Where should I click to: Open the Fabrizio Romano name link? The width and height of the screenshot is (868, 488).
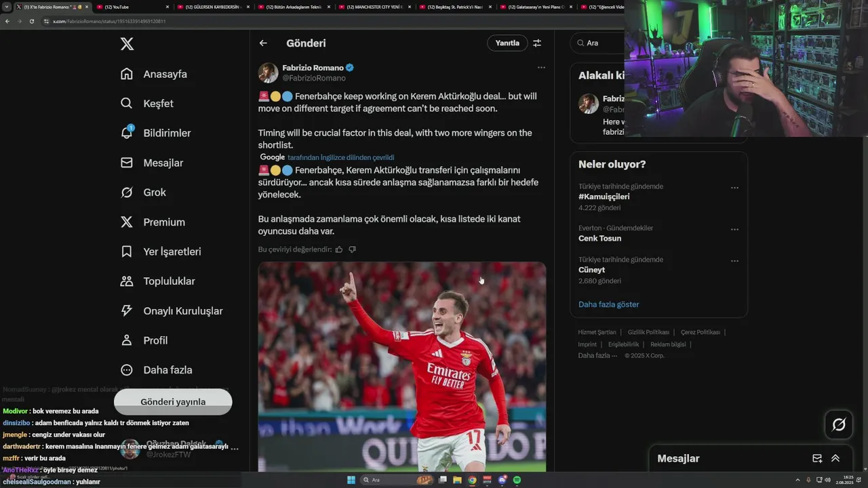(313, 68)
